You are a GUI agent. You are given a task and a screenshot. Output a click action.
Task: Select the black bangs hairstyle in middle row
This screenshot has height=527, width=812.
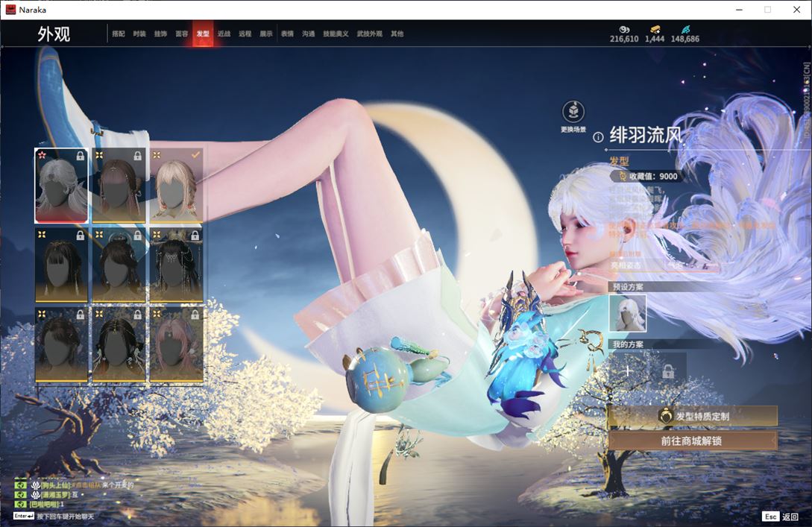(x=61, y=265)
